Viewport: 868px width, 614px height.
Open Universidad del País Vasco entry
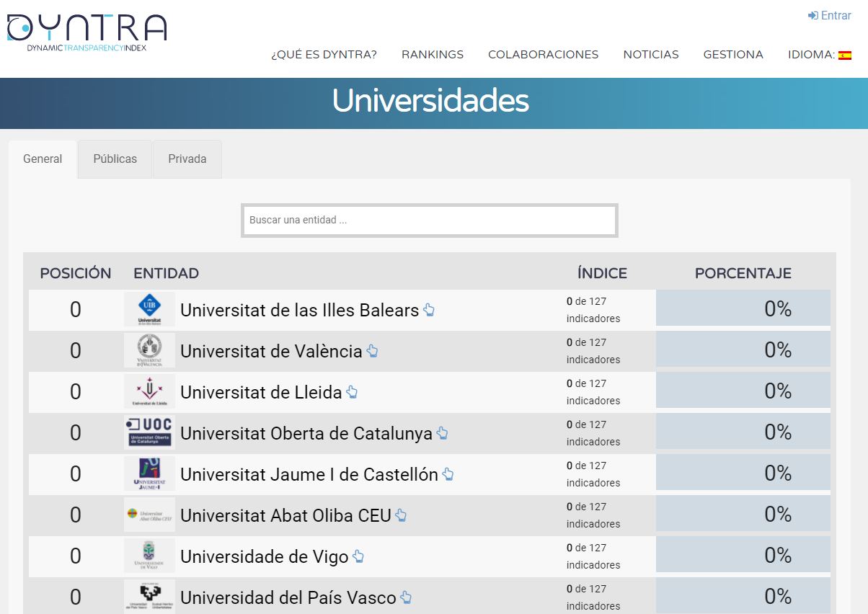(x=288, y=598)
